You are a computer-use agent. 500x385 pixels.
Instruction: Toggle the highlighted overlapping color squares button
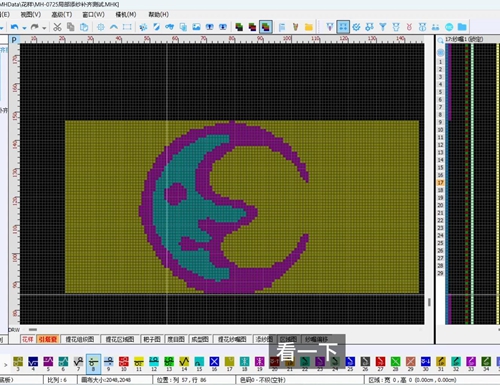click(x=266, y=27)
